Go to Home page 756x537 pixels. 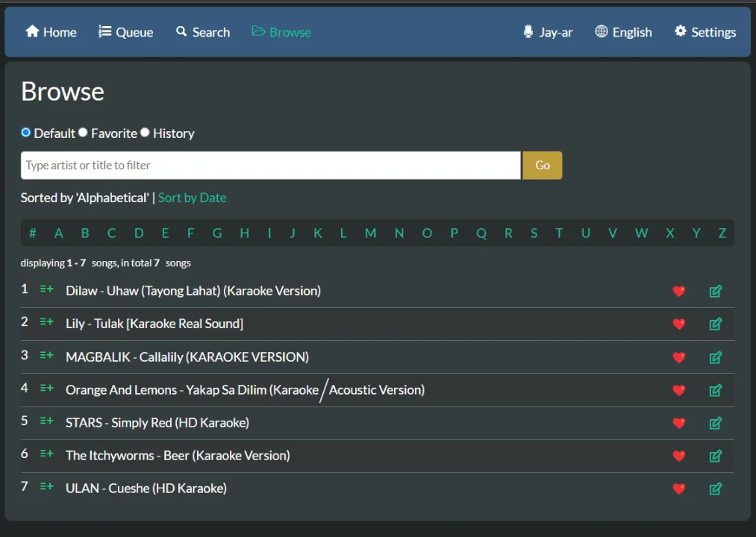click(x=51, y=32)
